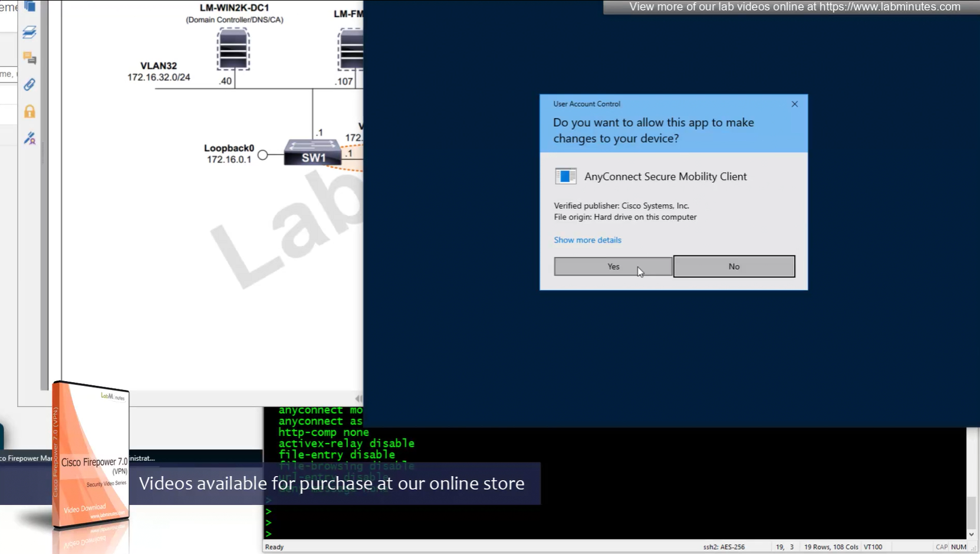Viewport: 980px width, 554px height.
Task: Open the Signatures pen panel
Action: tap(29, 139)
